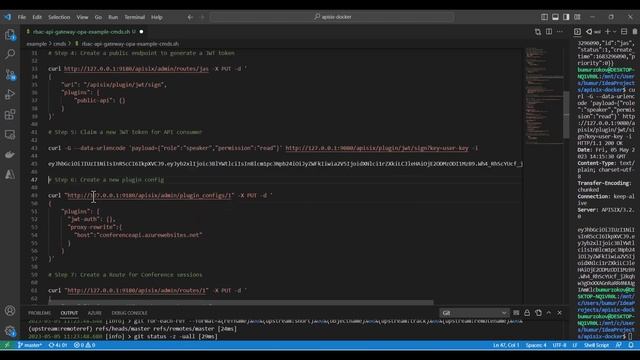
Task: Kill the terminal with the trash icon
Action: (x=635, y=31)
